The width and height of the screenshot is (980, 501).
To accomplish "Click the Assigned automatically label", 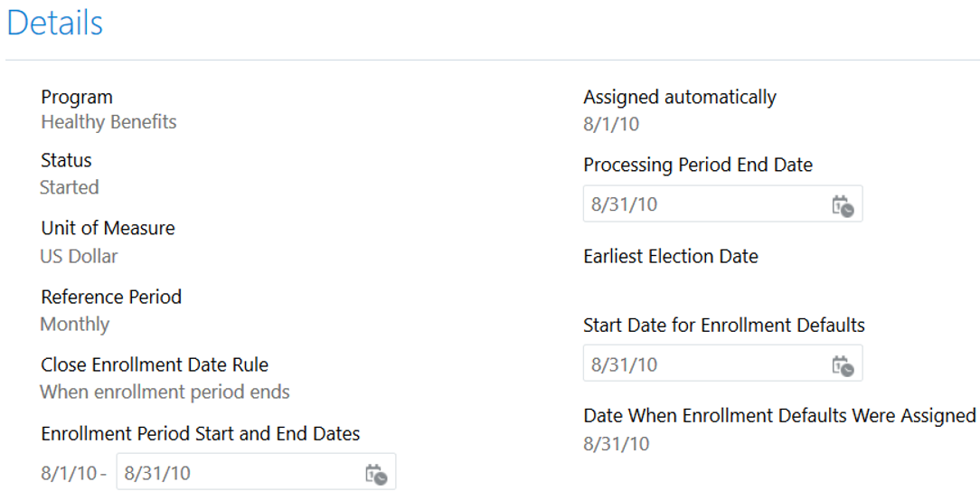I will click(x=680, y=97).
